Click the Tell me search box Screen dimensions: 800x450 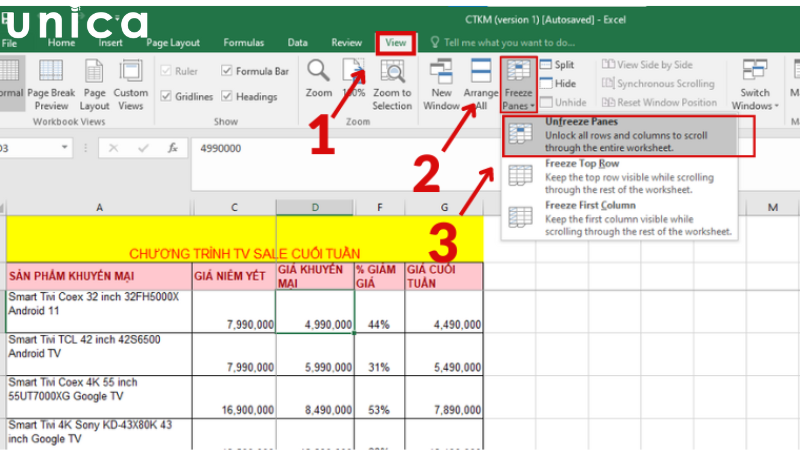click(510, 43)
